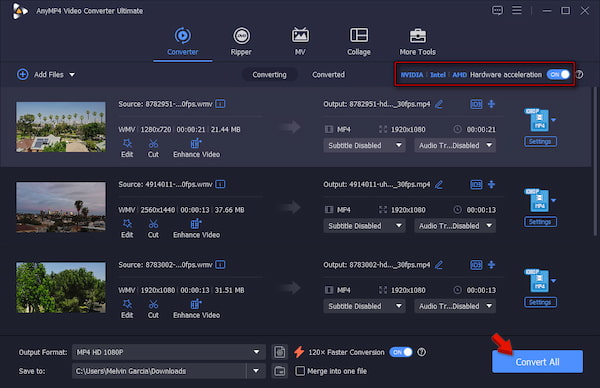The height and width of the screenshot is (388, 600).
Task: Enhance Video for 8783002 file
Action: point(196,309)
